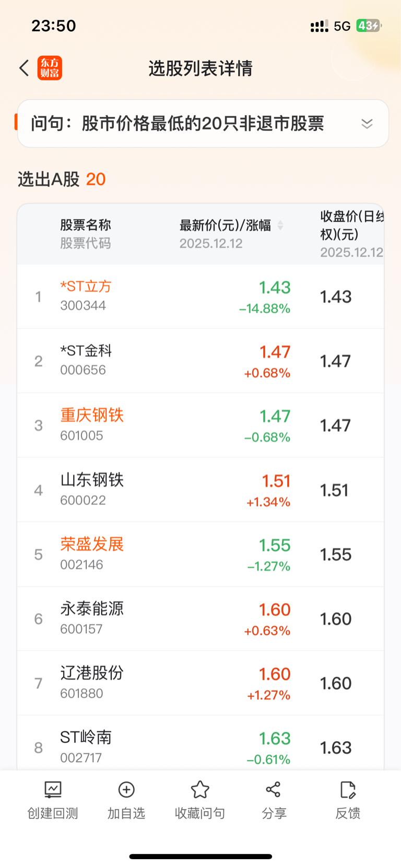Tap the back arrow icon

[x=24, y=68]
